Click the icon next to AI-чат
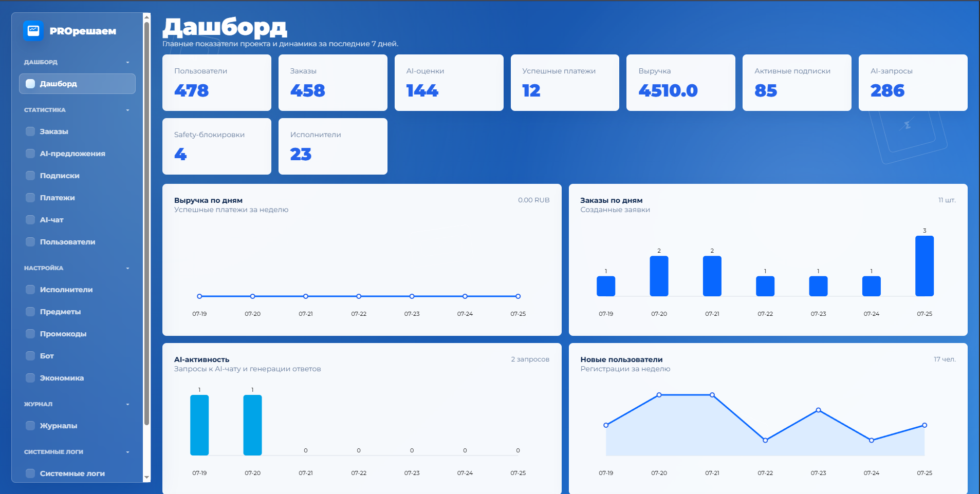Screen dimensions: 980x494 tap(30, 220)
